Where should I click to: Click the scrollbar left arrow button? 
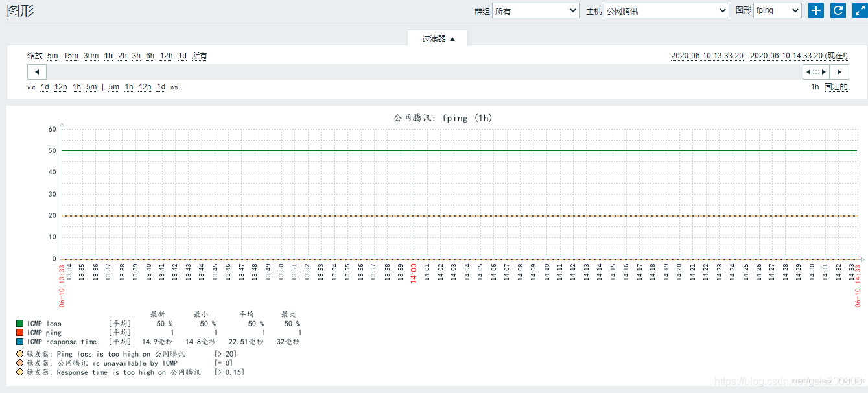click(x=36, y=72)
